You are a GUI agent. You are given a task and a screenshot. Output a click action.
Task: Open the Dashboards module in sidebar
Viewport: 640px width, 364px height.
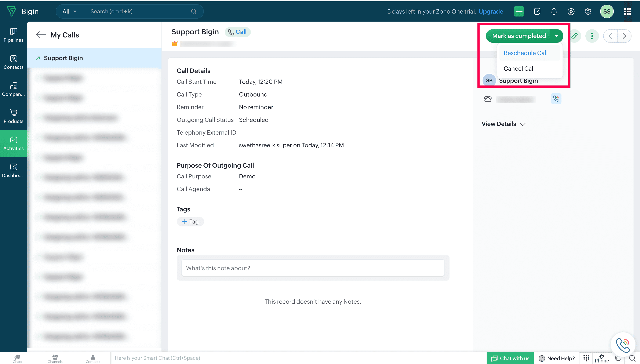[14, 171]
